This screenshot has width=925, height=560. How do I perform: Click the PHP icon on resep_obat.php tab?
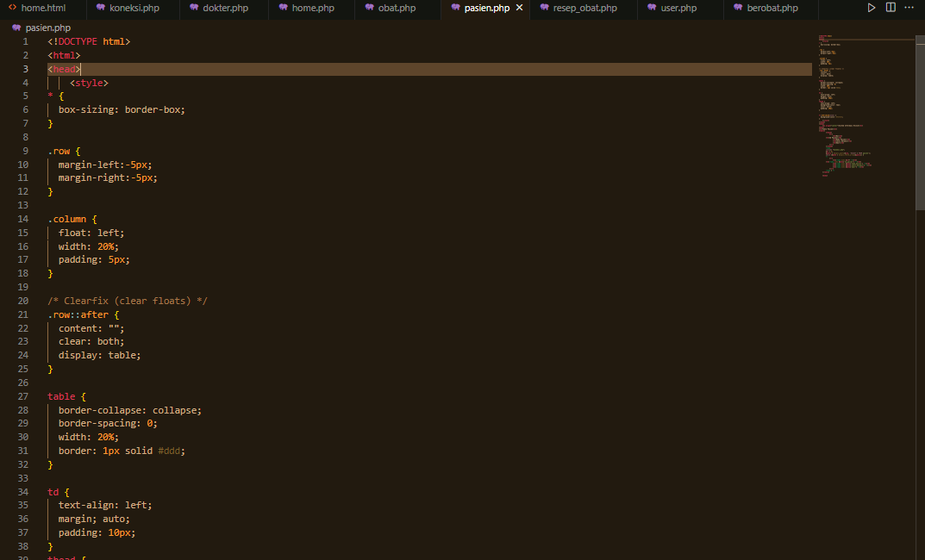pos(545,8)
